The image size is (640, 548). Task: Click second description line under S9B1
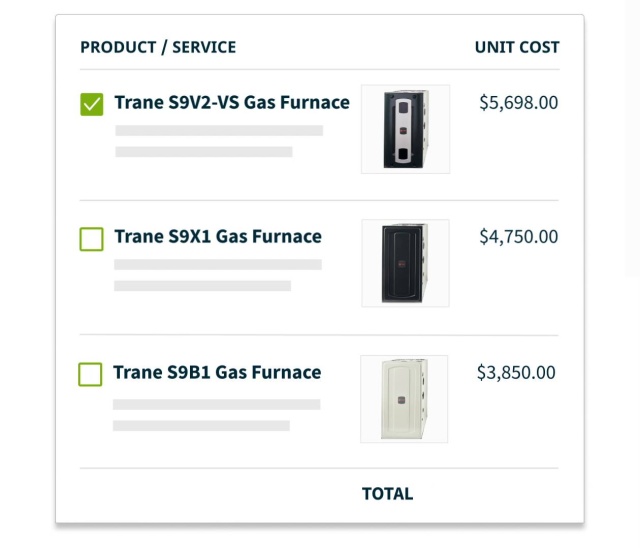pos(201,426)
